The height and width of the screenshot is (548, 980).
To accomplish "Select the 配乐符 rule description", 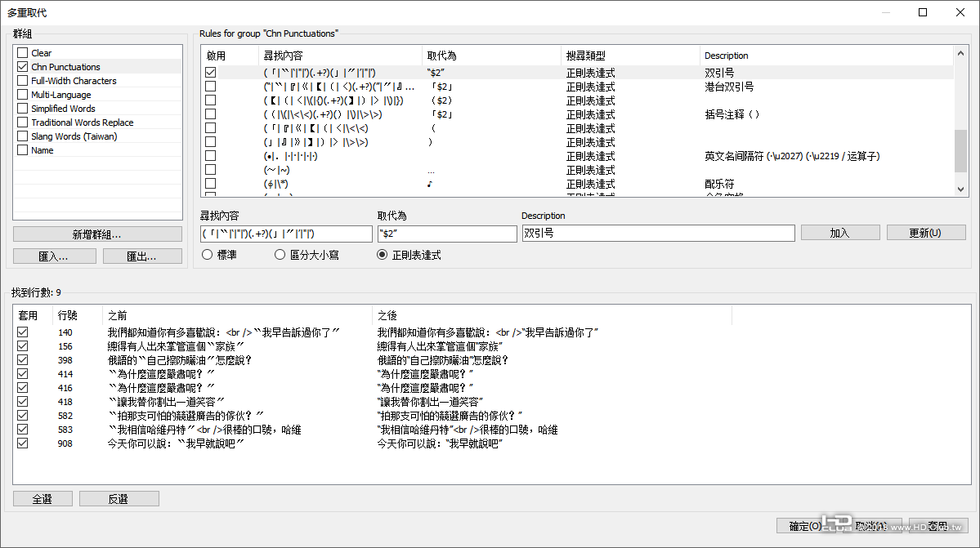I will (719, 184).
